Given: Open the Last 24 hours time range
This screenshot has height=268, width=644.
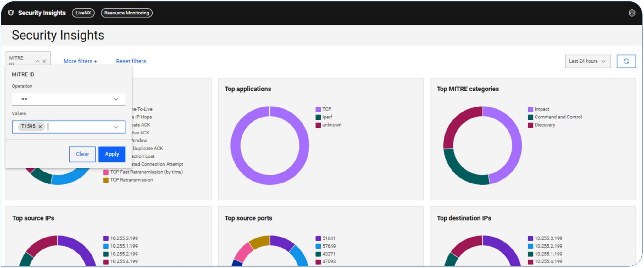Looking at the screenshot, I should (x=587, y=61).
